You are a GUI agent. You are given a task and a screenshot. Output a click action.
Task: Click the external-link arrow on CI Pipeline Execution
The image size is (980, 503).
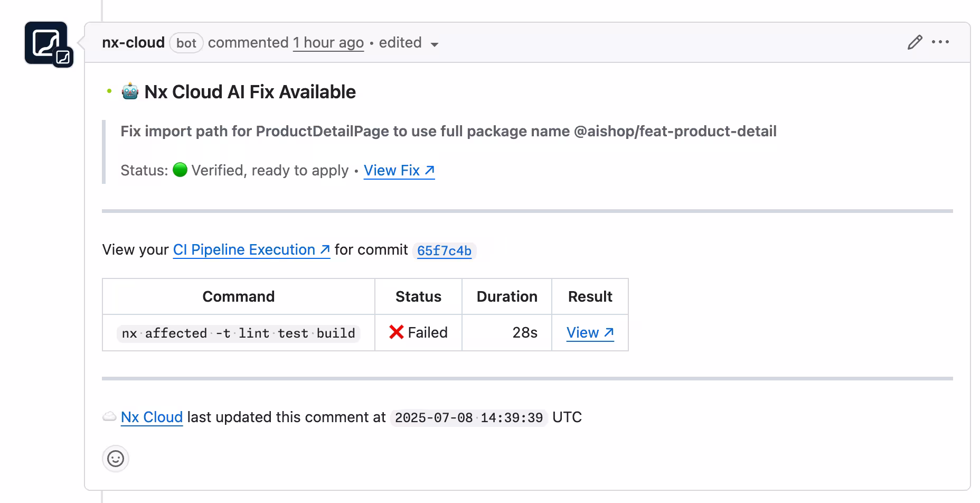click(325, 249)
